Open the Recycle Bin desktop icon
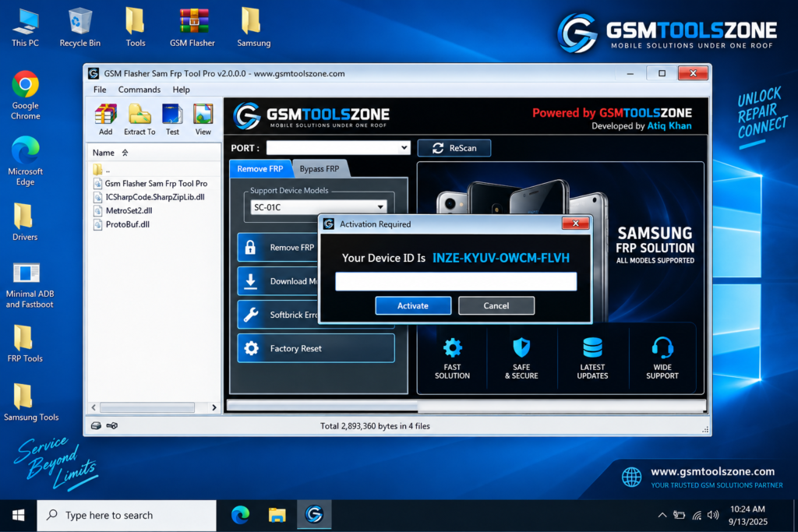The width and height of the screenshot is (798, 532). click(x=80, y=29)
